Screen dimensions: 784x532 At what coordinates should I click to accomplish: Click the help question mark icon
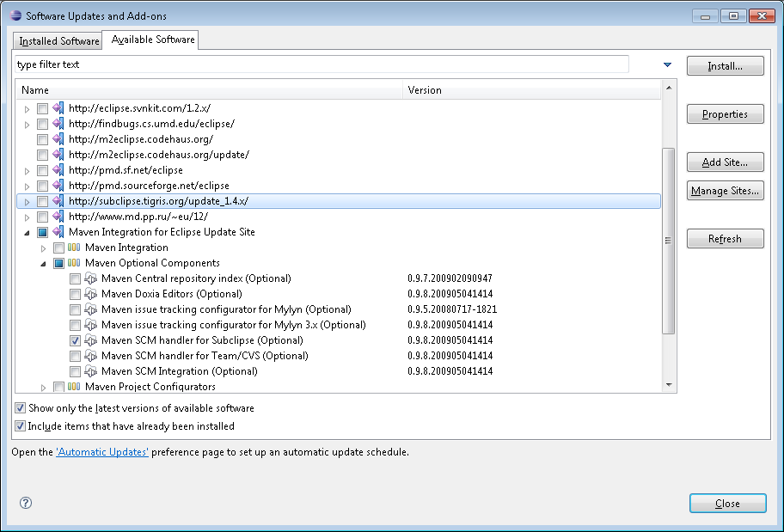coord(26,504)
